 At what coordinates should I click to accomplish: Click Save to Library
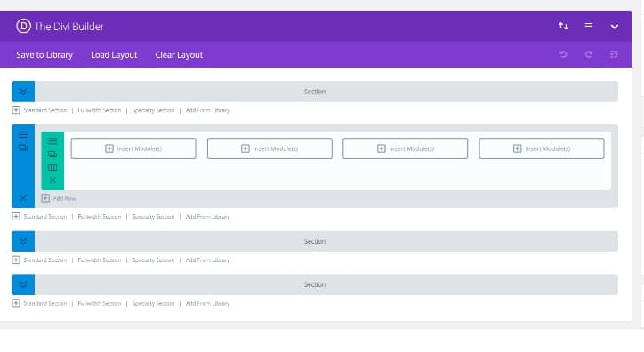click(44, 55)
